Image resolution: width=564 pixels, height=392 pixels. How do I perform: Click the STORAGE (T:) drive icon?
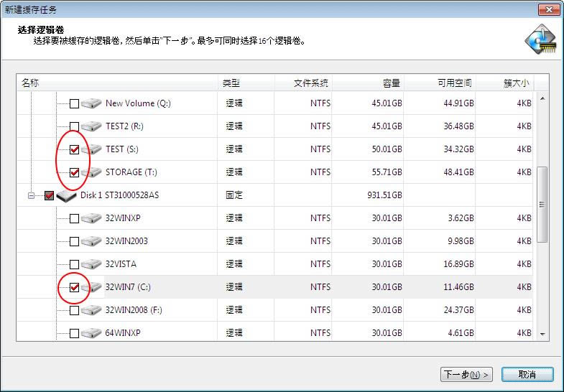[91, 172]
